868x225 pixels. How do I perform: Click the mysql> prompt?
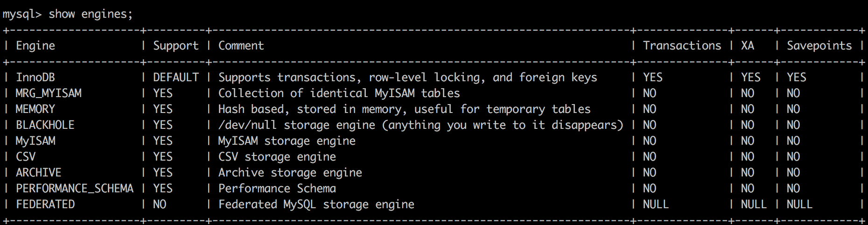coord(22,15)
